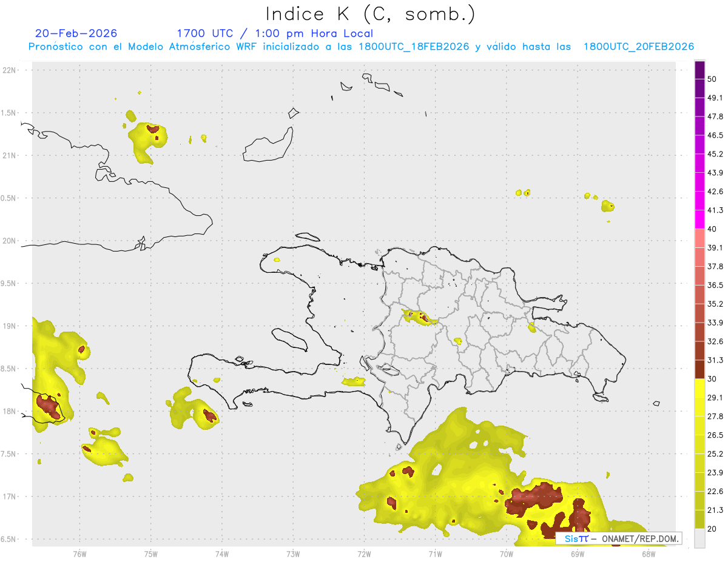Click the colorbar label '29.1'
The width and height of the screenshot is (728, 562).
pos(715,397)
